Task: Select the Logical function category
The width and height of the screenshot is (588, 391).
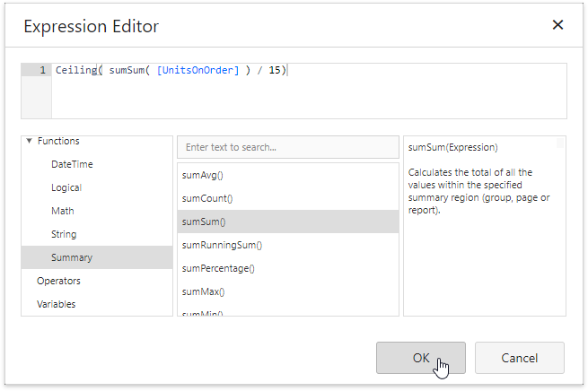Action: click(66, 188)
